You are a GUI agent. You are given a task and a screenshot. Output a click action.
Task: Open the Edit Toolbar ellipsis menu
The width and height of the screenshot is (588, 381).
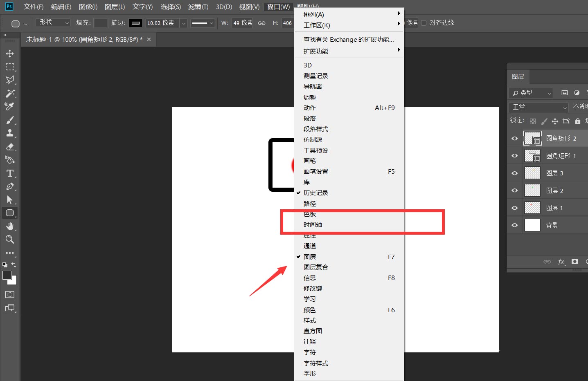point(10,253)
